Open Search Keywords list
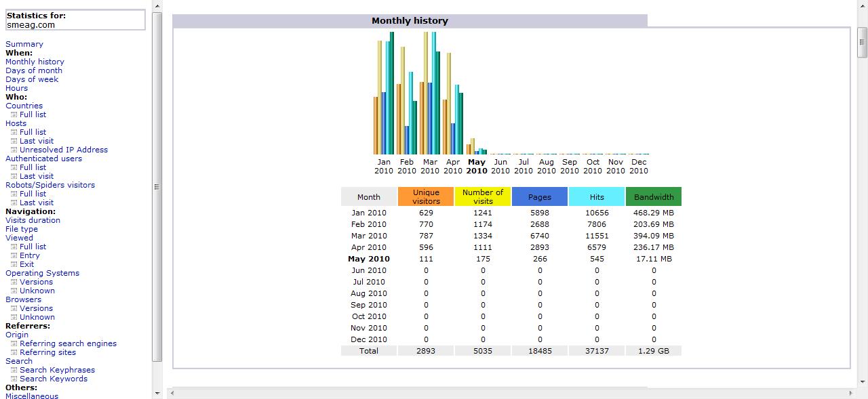868x399 pixels. click(x=54, y=379)
